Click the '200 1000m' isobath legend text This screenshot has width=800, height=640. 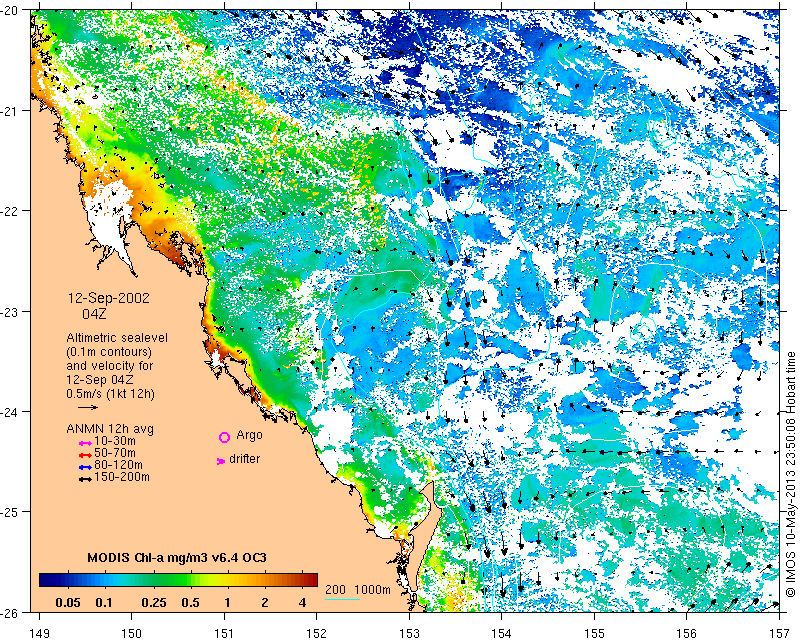[358, 590]
